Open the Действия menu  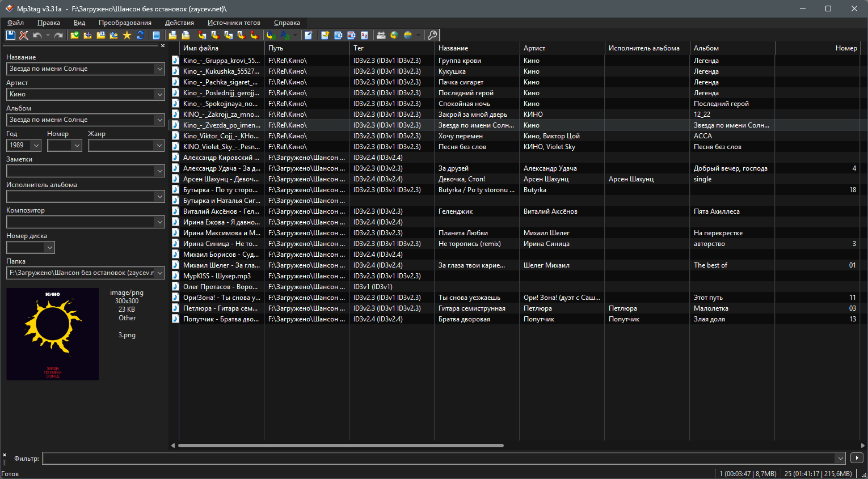tap(179, 23)
